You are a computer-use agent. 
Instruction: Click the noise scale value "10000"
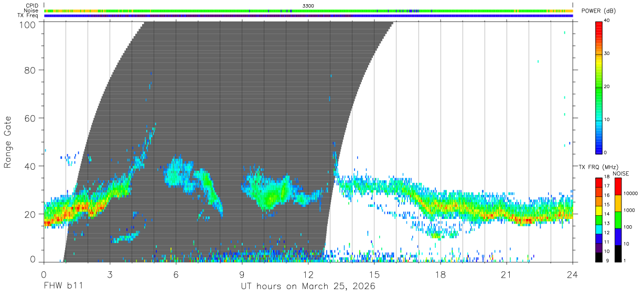[x=630, y=194]
